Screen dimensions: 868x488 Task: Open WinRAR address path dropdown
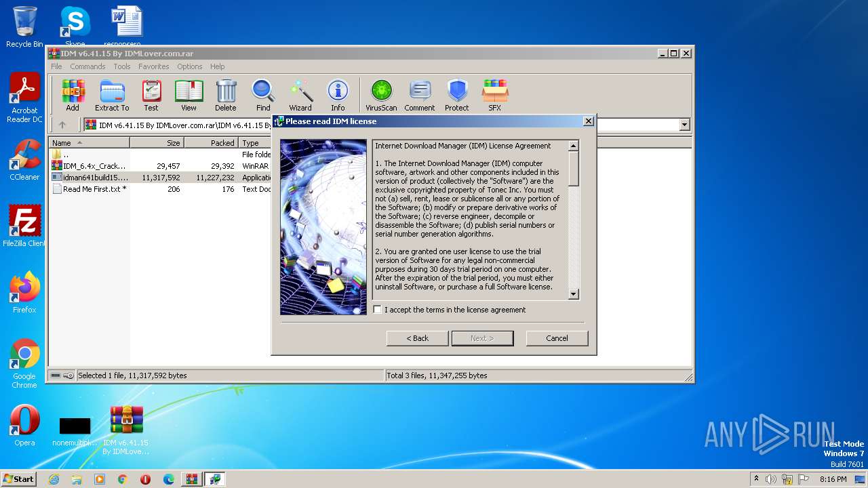[684, 125]
